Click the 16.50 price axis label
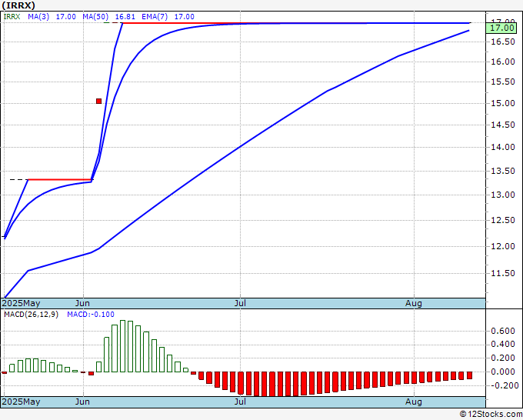Screen dimensions: 523x420 point(503,42)
